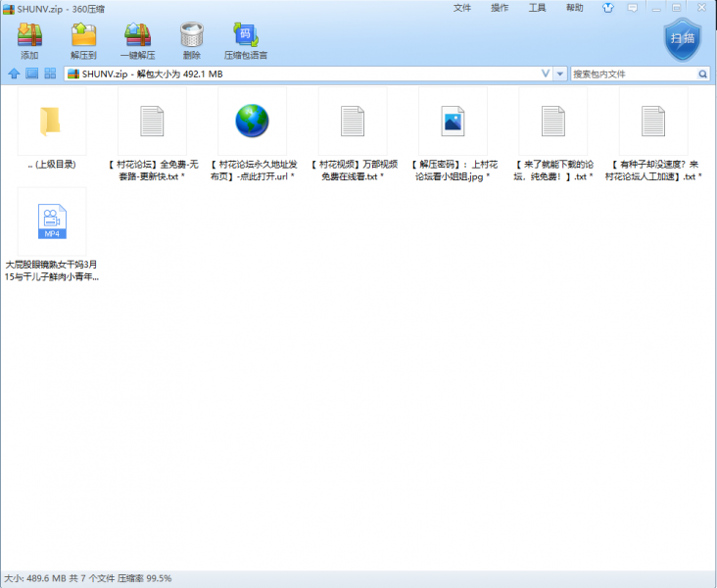Viewport: 717px width, 588px height.
Task: Click the skin shirt icon in title bar
Action: 609,8
